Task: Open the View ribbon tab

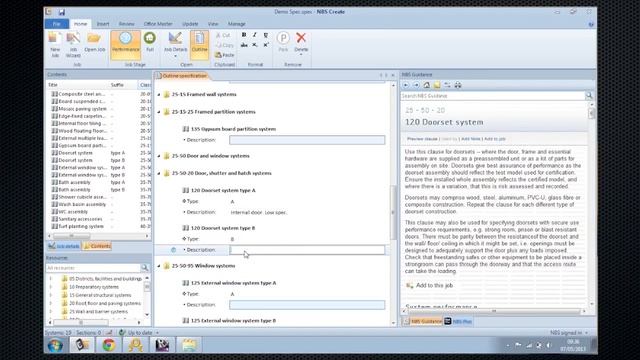Action: [x=213, y=24]
